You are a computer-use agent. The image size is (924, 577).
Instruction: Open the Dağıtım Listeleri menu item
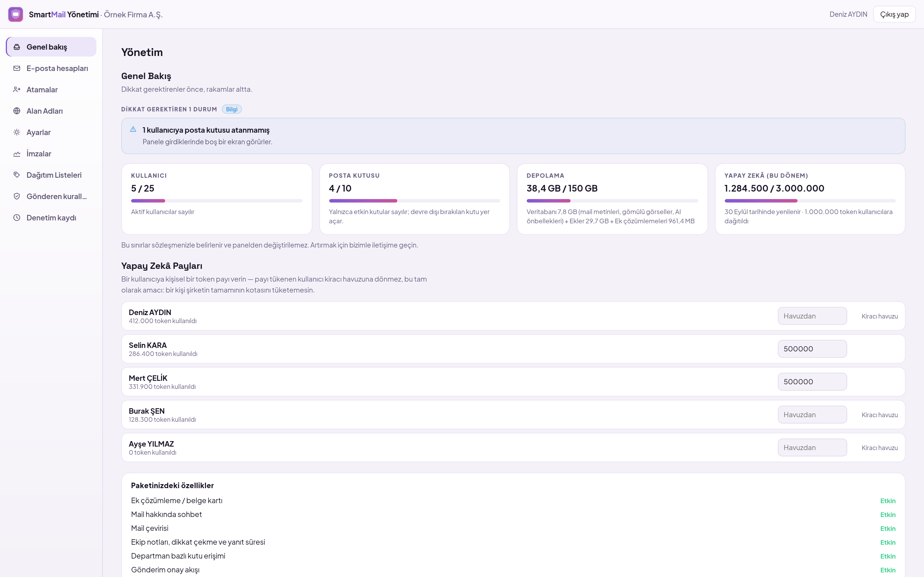coord(52,175)
